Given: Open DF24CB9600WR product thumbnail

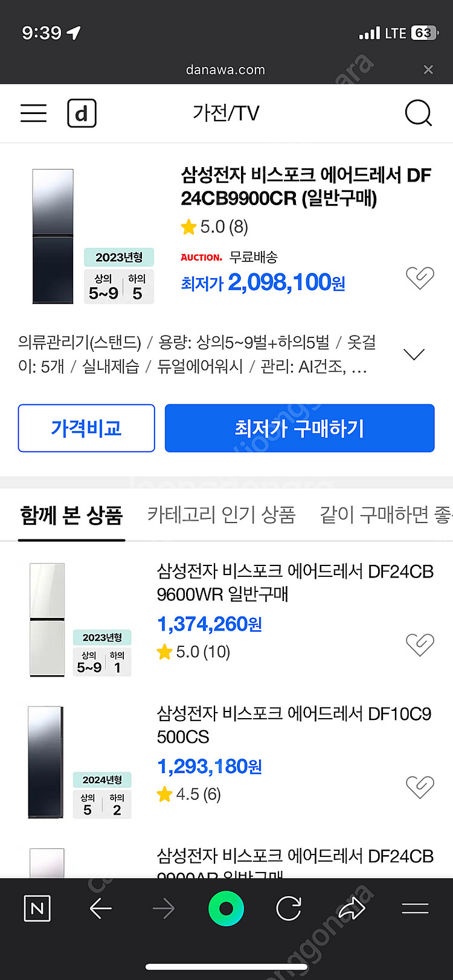Looking at the screenshot, I should tap(48, 620).
